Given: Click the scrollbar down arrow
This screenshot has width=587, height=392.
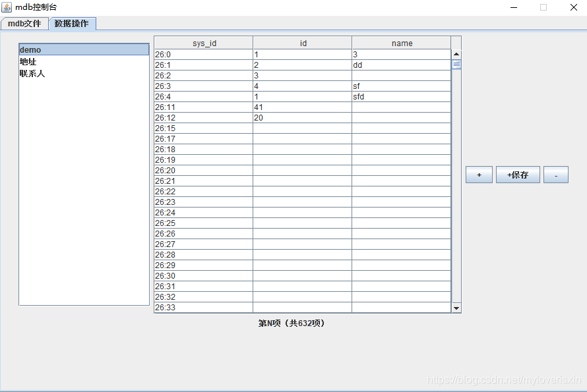Looking at the screenshot, I should point(456,307).
